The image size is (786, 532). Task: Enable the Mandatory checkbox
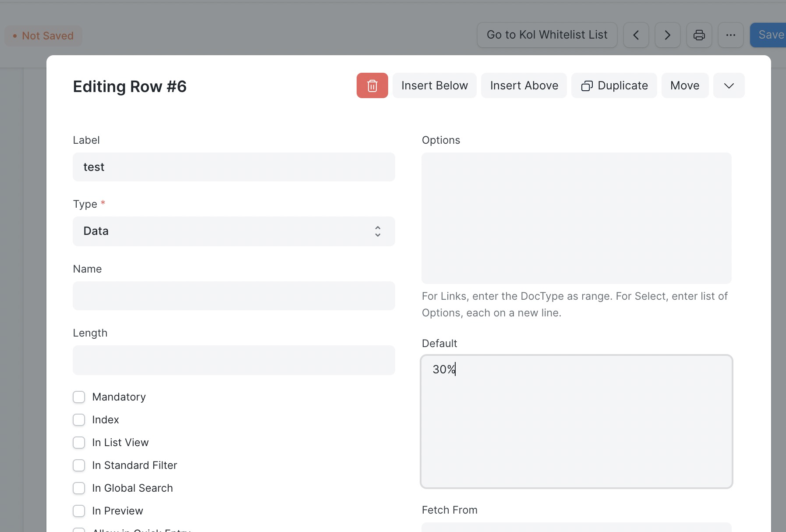point(79,397)
